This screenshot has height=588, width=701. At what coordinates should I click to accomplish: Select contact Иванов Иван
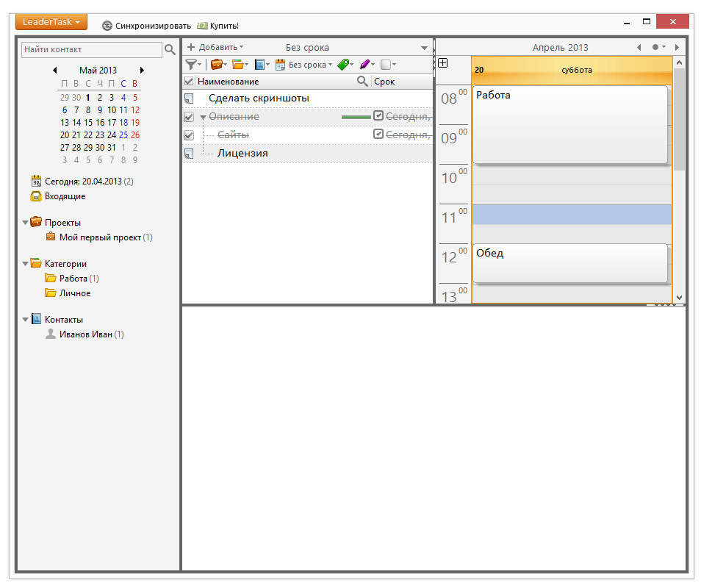click(85, 334)
